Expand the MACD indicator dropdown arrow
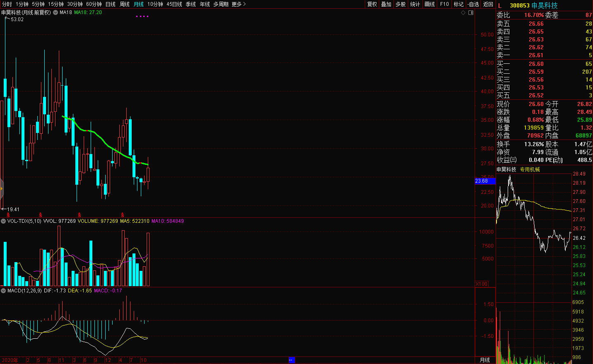 [x=3, y=291]
